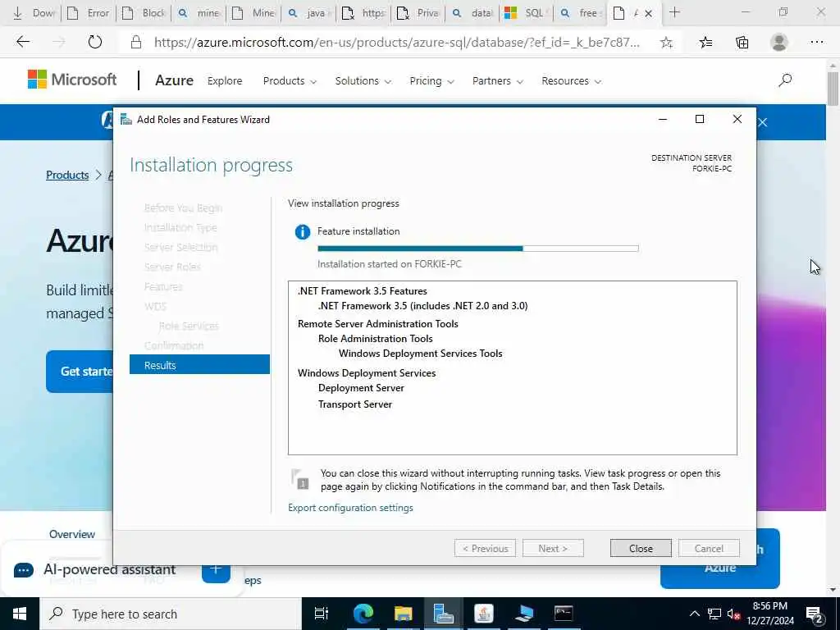This screenshot has width=840, height=630.
Task: Click the Azure brand link
Action: (174, 80)
